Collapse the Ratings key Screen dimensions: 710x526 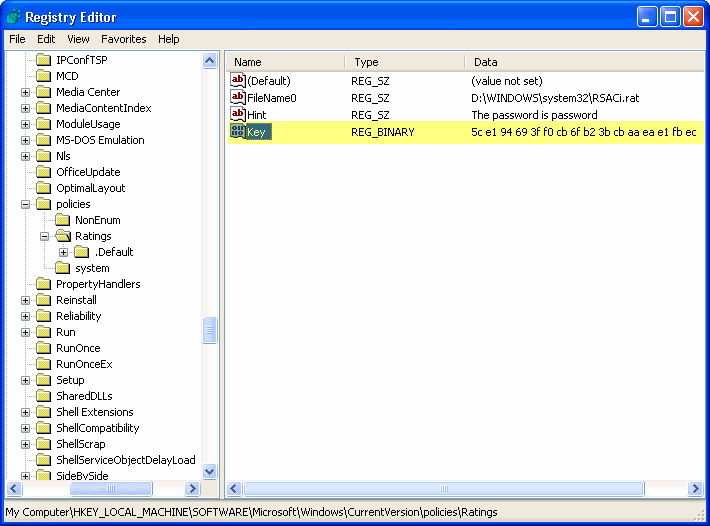(44, 236)
